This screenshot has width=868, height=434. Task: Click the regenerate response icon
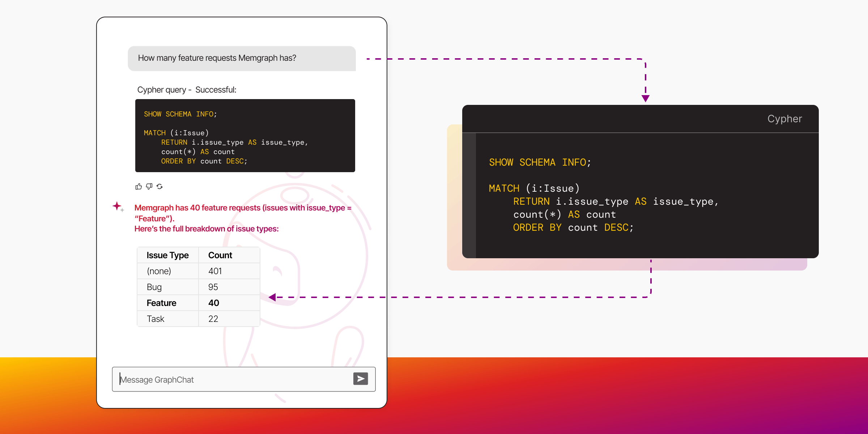[159, 187]
